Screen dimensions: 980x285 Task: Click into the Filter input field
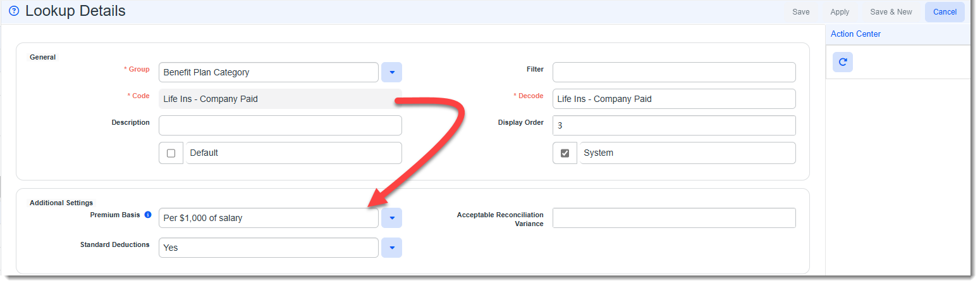click(673, 72)
